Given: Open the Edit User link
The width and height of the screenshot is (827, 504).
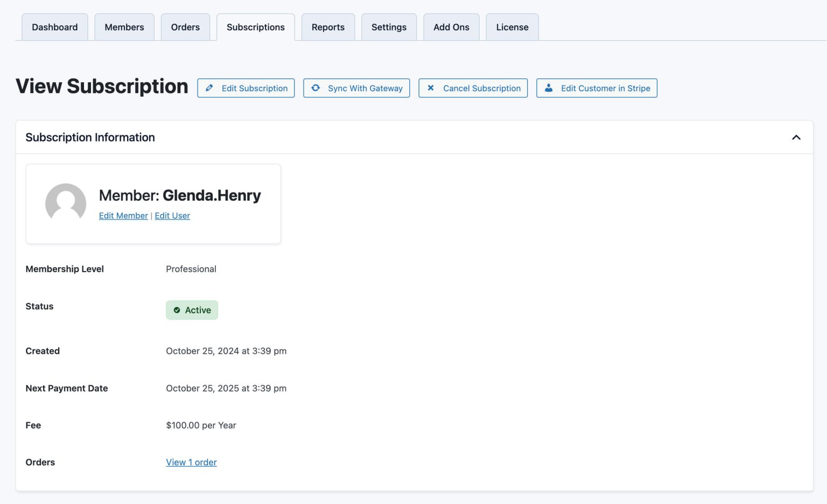Looking at the screenshot, I should pyautogui.click(x=172, y=215).
